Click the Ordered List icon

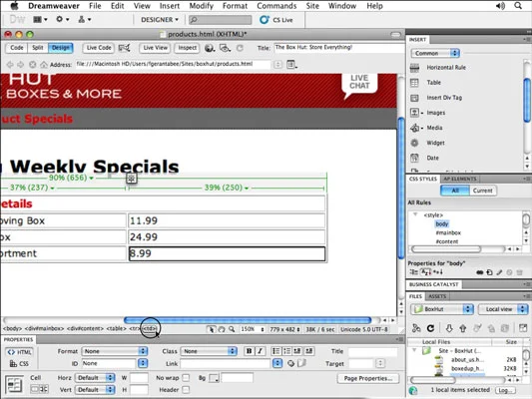tap(287, 351)
